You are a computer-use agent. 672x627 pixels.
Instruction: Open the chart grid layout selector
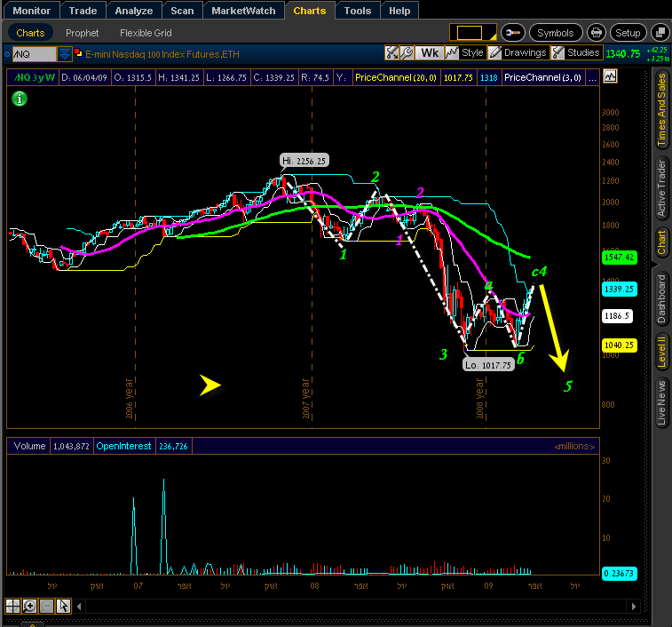pyautogui.click(x=473, y=33)
